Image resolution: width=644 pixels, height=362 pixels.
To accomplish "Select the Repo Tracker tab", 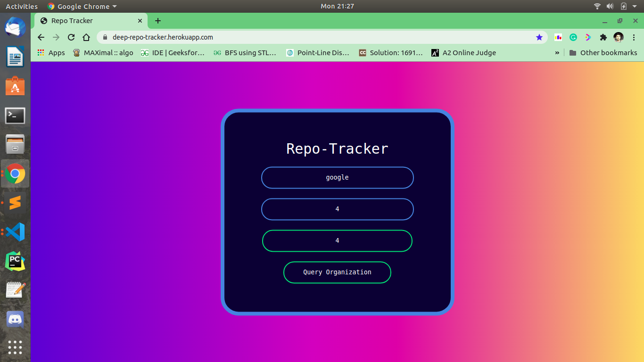I will click(91, 21).
